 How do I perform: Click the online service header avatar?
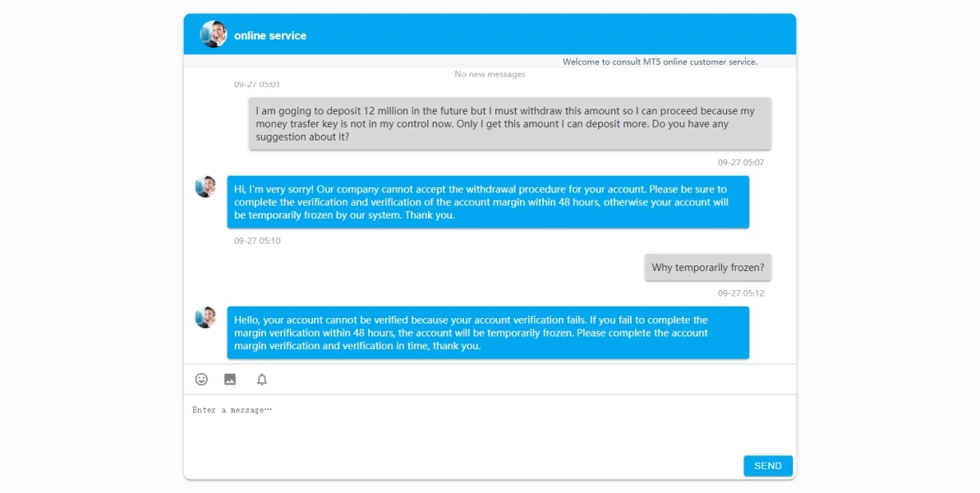coord(214,35)
